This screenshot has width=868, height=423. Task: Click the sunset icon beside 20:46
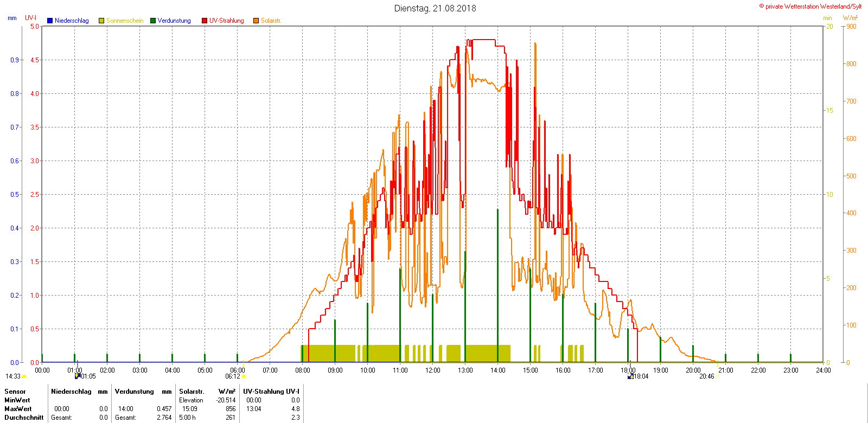pyautogui.click(x=717, y=376)
